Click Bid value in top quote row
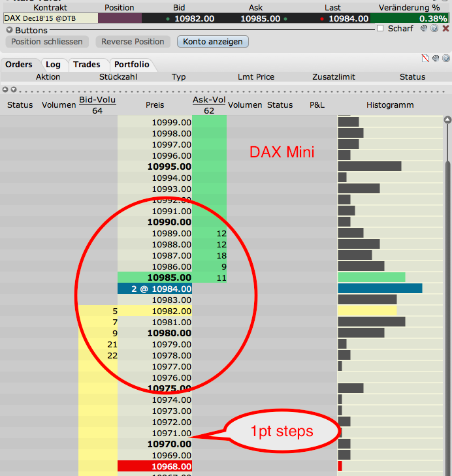This screenshot has height=476, width=452. [195, 18]
